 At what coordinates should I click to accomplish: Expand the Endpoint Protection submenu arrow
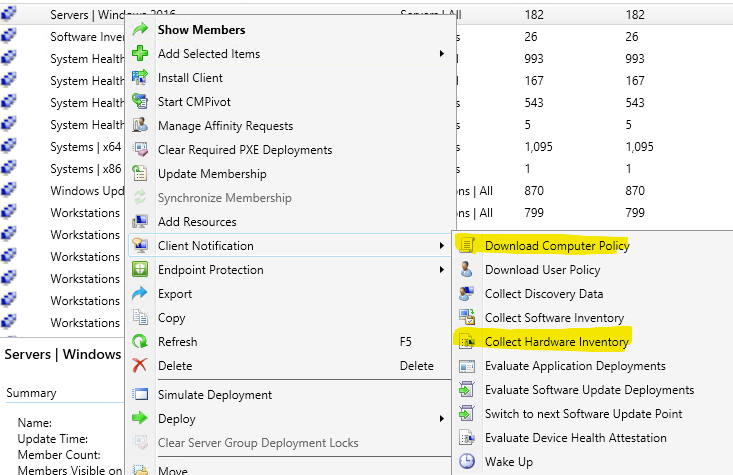coord(441,270)
